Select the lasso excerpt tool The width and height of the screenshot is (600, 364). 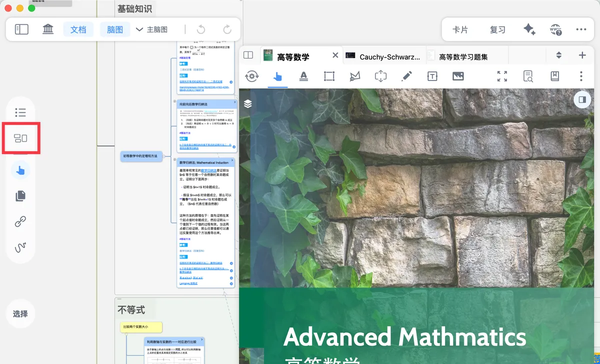[355, 76]
